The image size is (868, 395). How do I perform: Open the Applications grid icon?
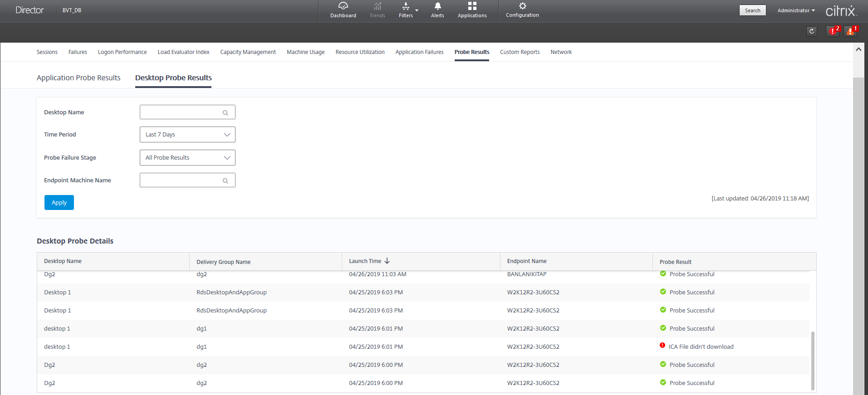(472, 6)
